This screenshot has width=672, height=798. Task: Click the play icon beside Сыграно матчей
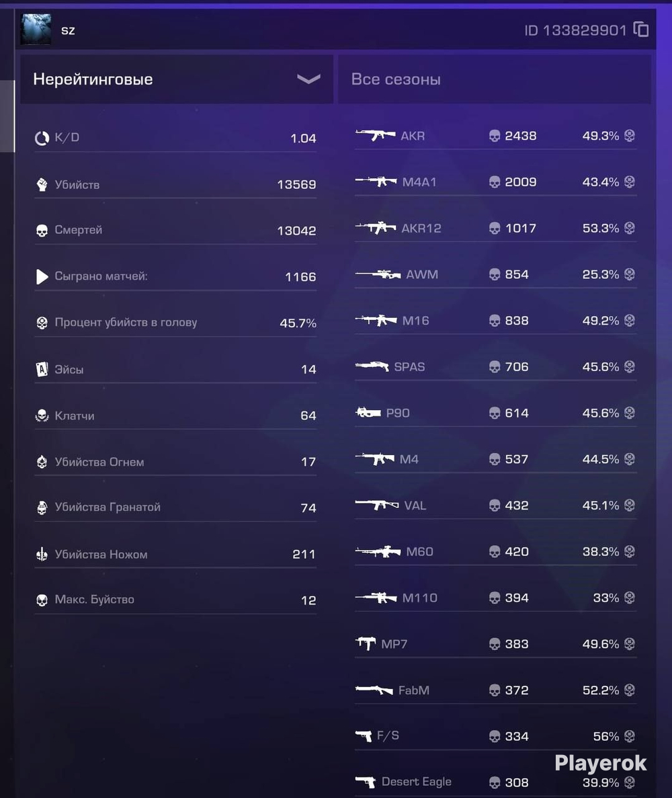[x=42, y=276]
